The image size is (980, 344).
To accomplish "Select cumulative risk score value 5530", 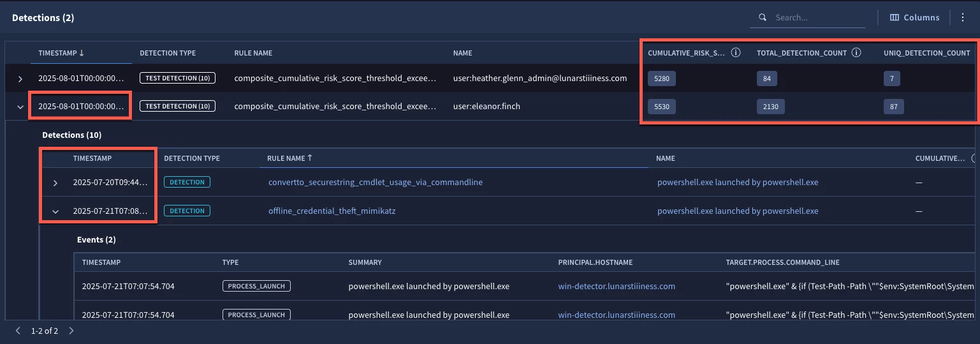I will (x=661, y=107).
